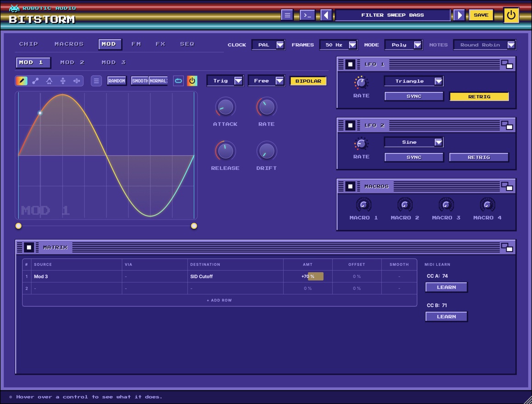532x404 pixels.
Task: Click LEARN for CC A
Action: pyautogui.click(x=446, y=287)
